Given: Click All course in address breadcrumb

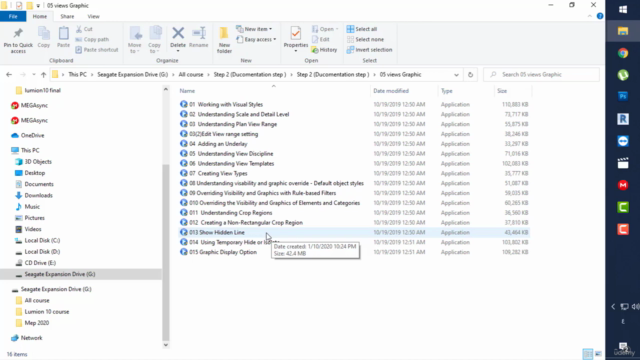Looking at the screenshot, I should (x=191, y=75).
